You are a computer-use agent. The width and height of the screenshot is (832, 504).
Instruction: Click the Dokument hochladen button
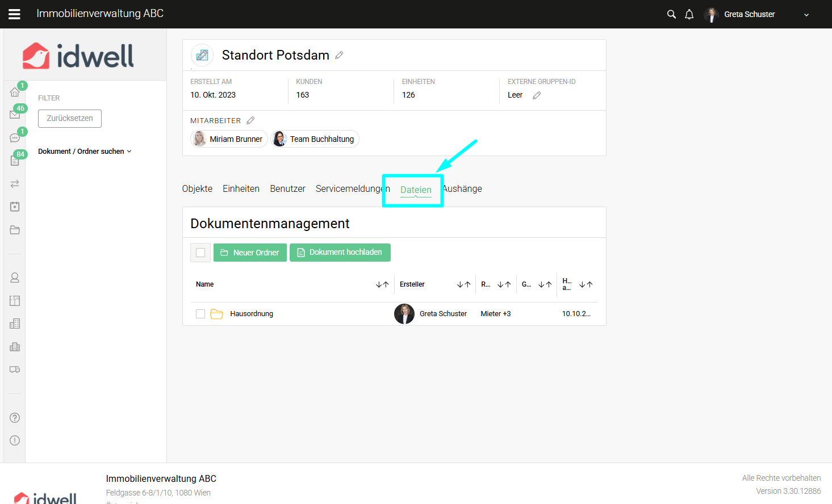tap(340, 253)
